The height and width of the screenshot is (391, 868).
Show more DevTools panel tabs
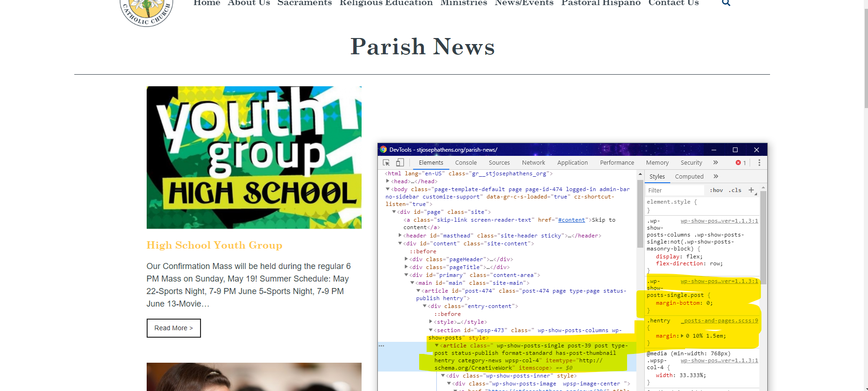tap(715, 163)
